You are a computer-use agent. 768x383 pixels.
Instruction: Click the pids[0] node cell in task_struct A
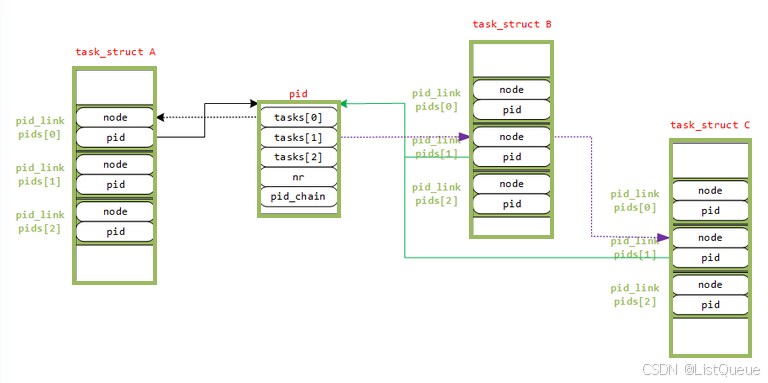(x=115, y=118)
